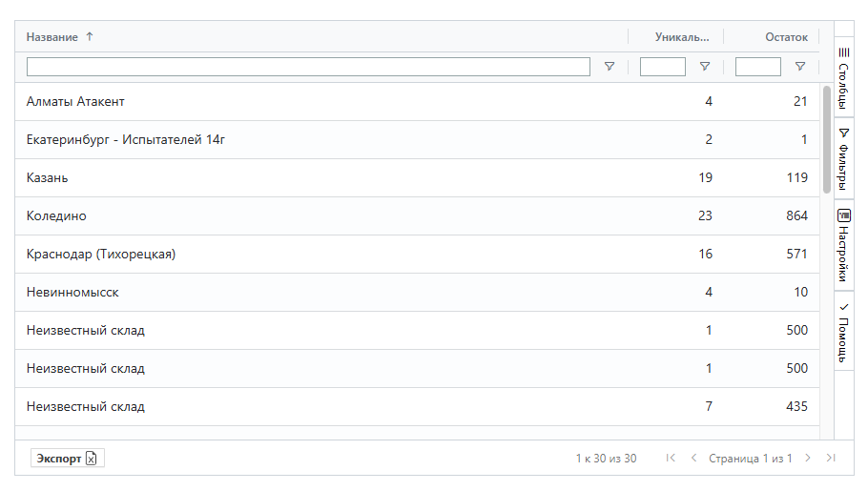The image size is (868, 491).
Task: Click the unique count value 23
Action: [x=705, y=215]
